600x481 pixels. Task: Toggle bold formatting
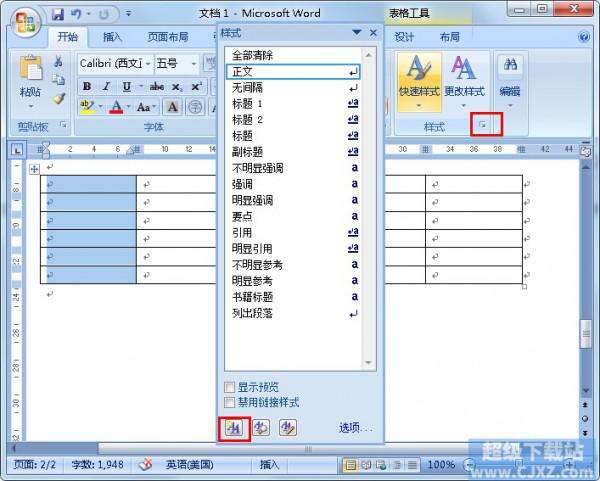point(87,86)
